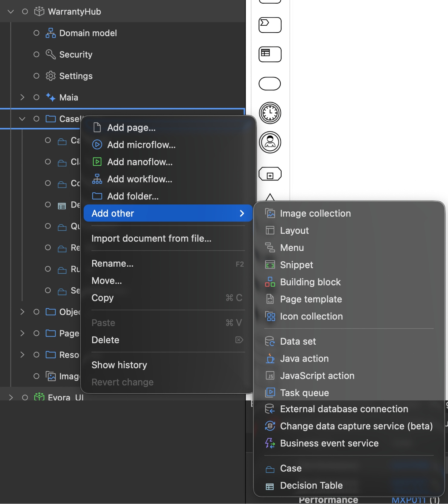Viewport: 448px width, 504px height.
Task: Select the user task person icon in toolbox
Action: (x=270, y=142)
